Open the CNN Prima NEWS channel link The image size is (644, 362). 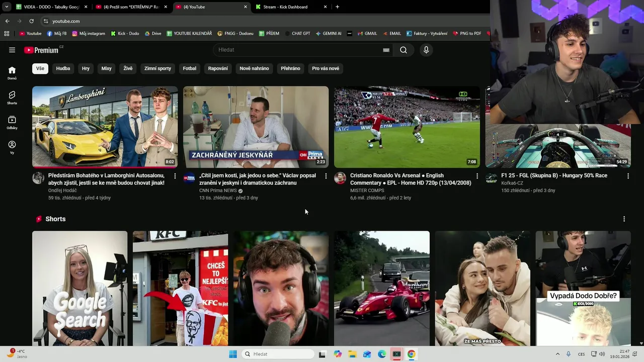click(218, 191)
